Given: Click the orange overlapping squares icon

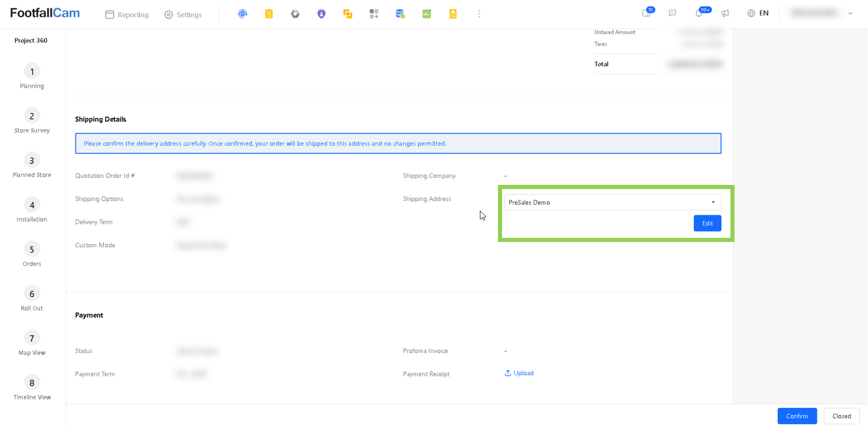Looking at the screenshot, I should (347, 14).
